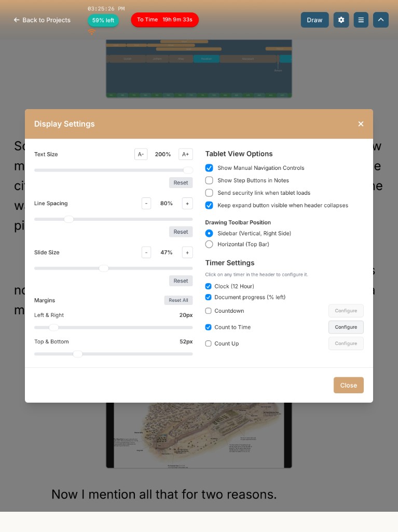Screen dimensions: 398x532
Task: Enable the Count Up timer checkbox
Action: point(209,343)
